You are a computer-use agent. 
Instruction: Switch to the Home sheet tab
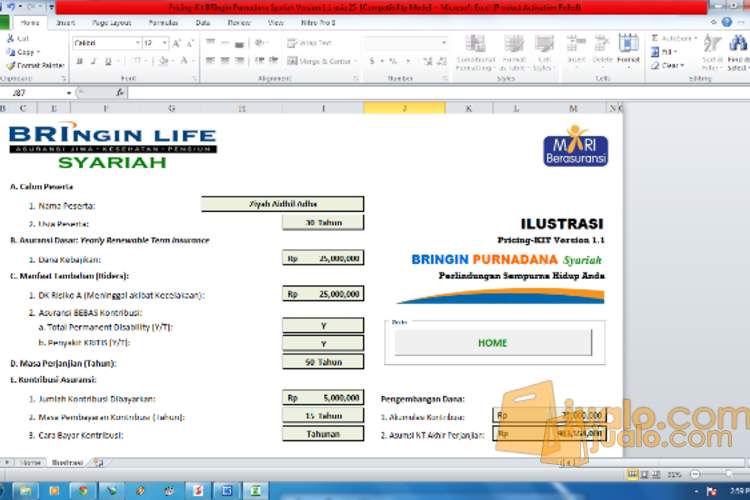coord(31,463)
